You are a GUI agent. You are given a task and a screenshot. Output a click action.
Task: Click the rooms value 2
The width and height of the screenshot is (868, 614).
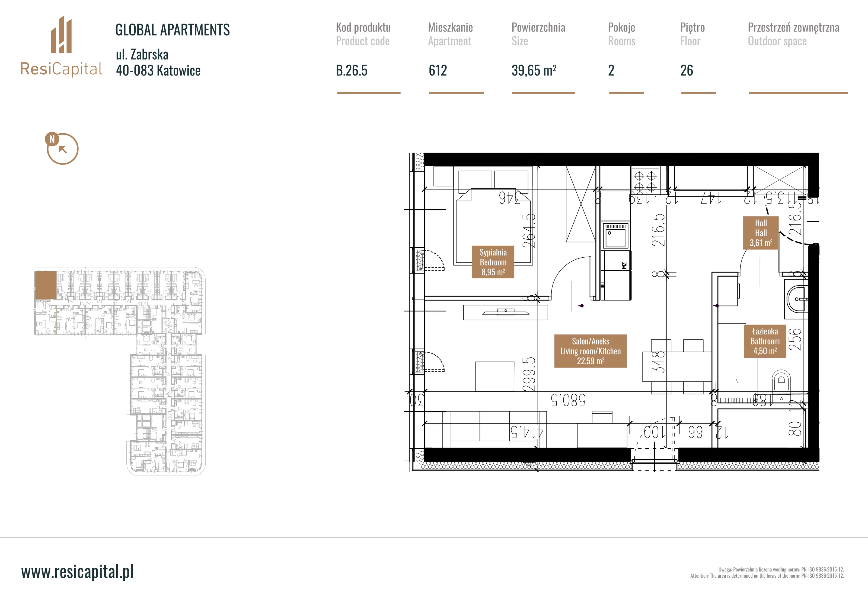[x=611, y=70]
